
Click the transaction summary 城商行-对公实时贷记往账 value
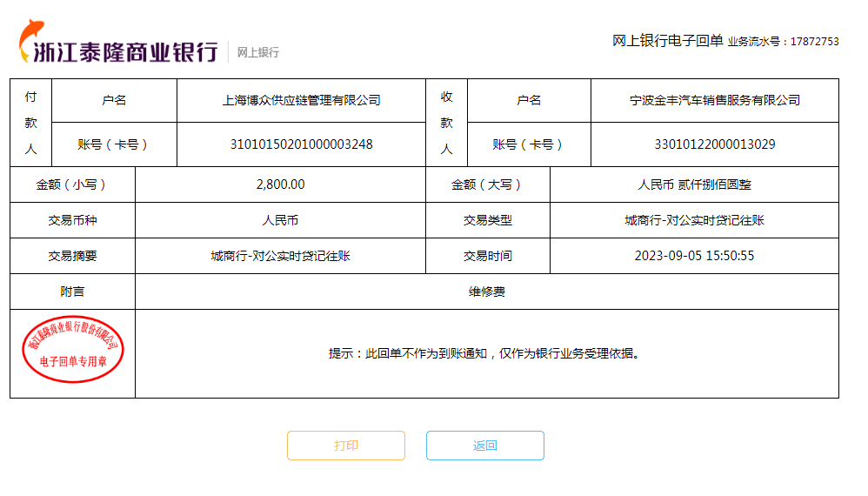pyautogui.click(x=280, y=256)
